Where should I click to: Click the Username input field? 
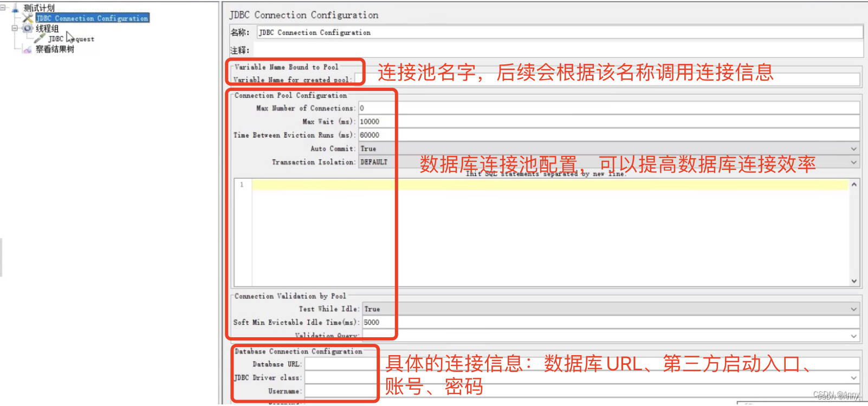[582, 391]
